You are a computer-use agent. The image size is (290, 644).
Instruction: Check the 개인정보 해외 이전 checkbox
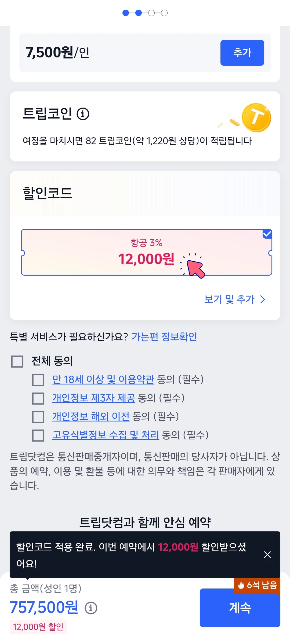click(38, 417)
